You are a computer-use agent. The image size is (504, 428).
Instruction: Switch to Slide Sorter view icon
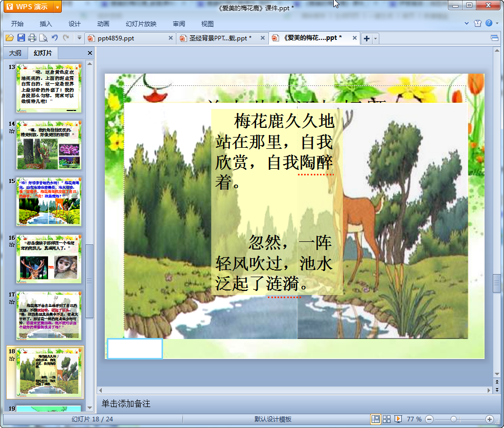[386, 419]
